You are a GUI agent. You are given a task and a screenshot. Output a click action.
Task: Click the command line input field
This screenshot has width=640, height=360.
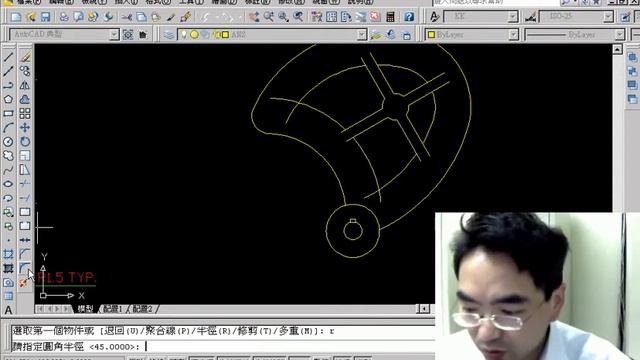pyautogui.click(x=222, y=347)
